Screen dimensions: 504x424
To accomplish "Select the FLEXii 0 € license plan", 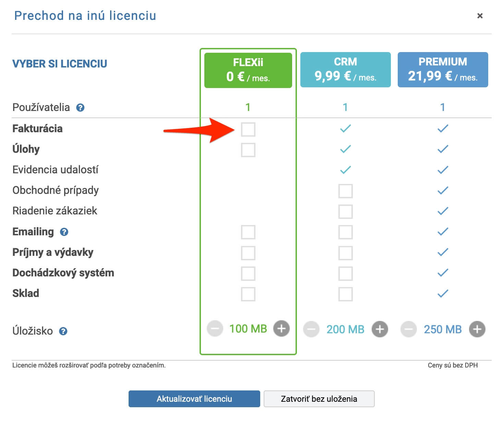I will point(248,70).
